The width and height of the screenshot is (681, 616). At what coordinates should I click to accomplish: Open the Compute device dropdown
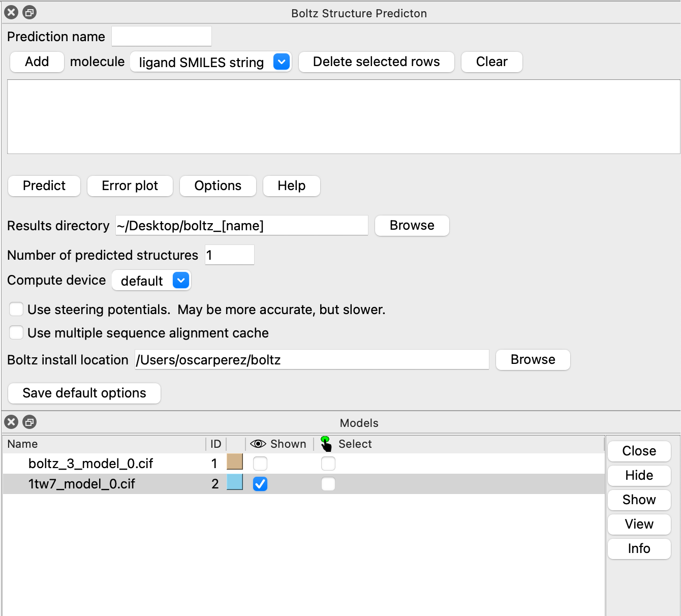[181, 281]
